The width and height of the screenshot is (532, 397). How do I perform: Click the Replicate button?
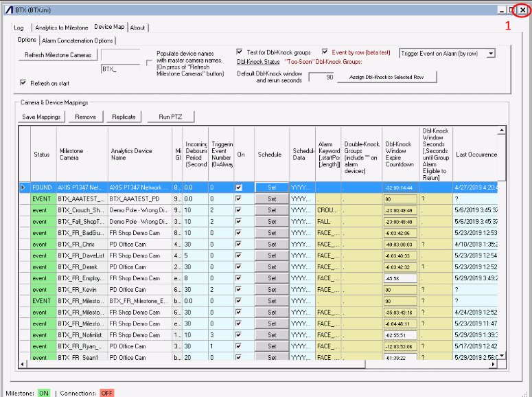click(124, 117)
